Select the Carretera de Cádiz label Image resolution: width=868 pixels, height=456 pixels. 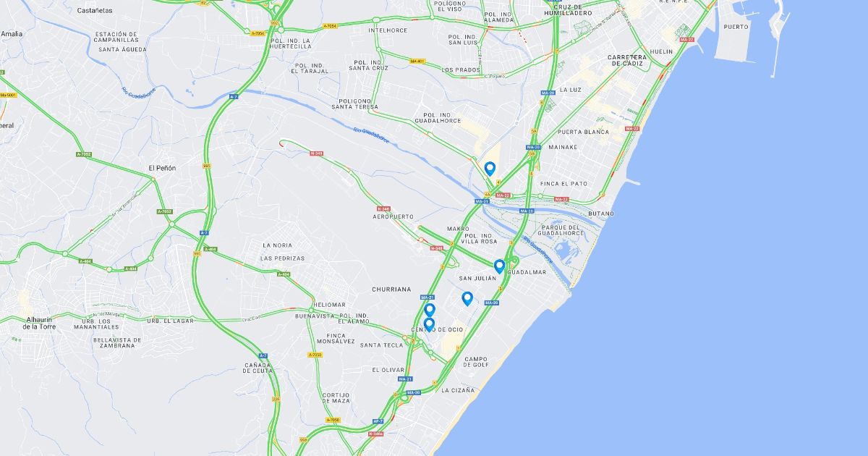point(627,60)
